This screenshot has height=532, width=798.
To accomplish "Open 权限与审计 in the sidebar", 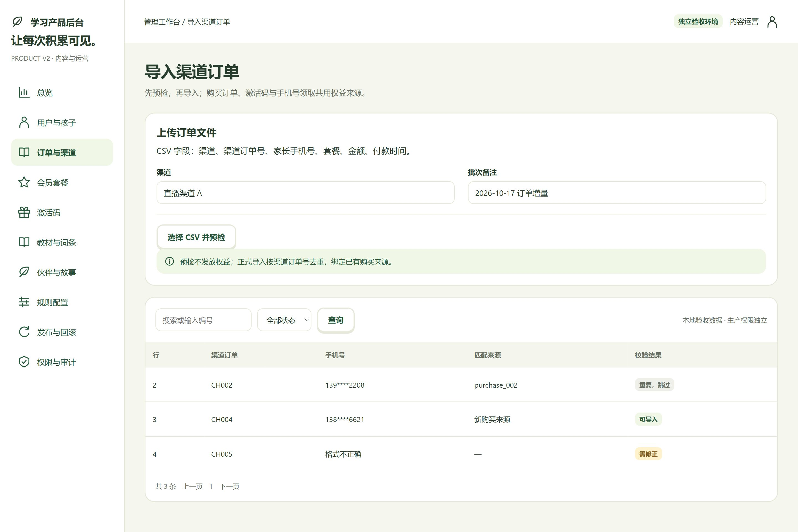I will 62,362.
